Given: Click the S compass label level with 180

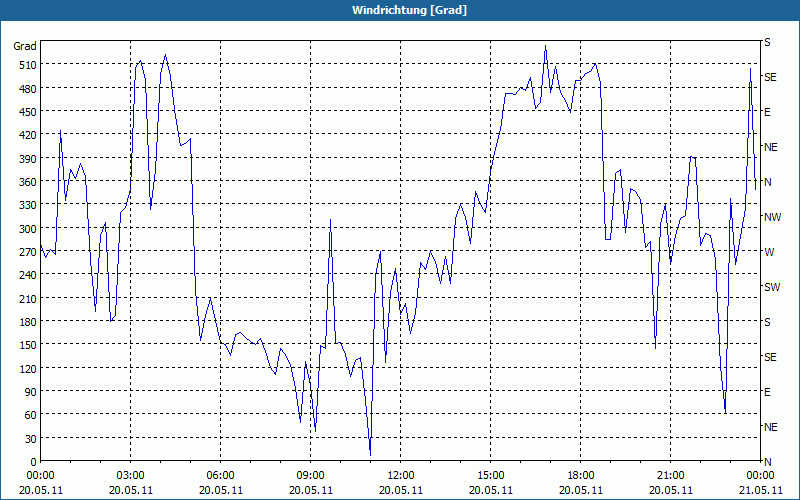Looking at the screenshot, I should tap(767, 322).
